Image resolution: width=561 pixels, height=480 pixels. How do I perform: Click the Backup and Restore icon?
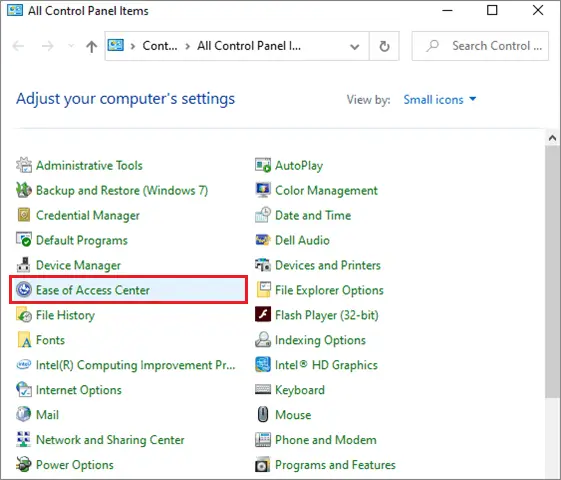pos(24,190)
